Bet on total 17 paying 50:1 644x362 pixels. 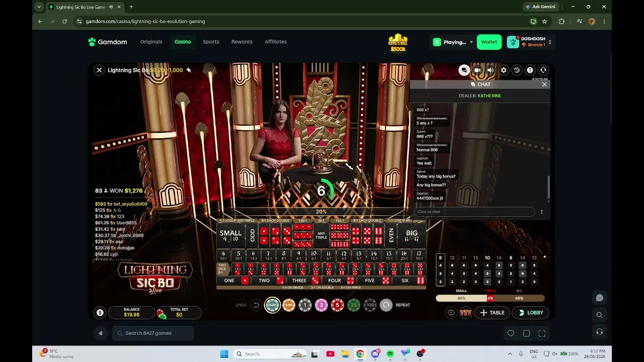[x=419, y=255]
